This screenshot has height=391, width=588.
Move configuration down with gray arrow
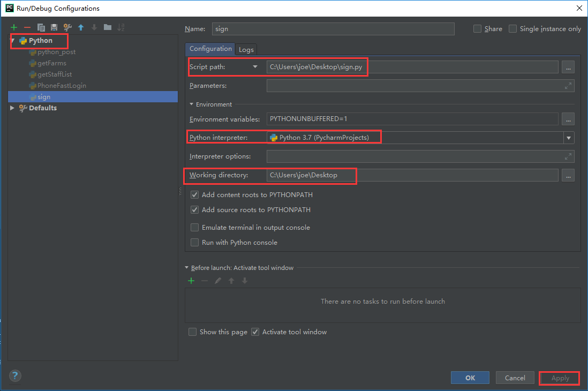(x=94, y=27)
